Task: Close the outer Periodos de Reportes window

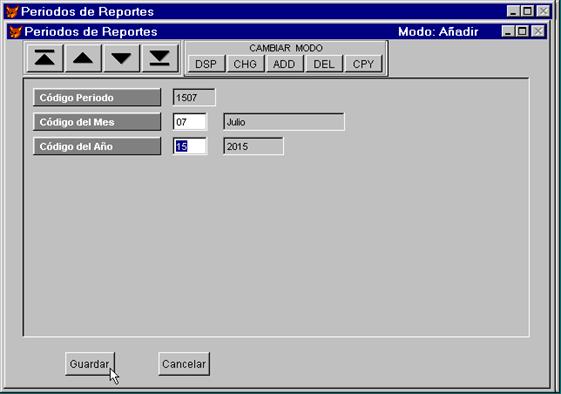Action: [x=543, y=11]
